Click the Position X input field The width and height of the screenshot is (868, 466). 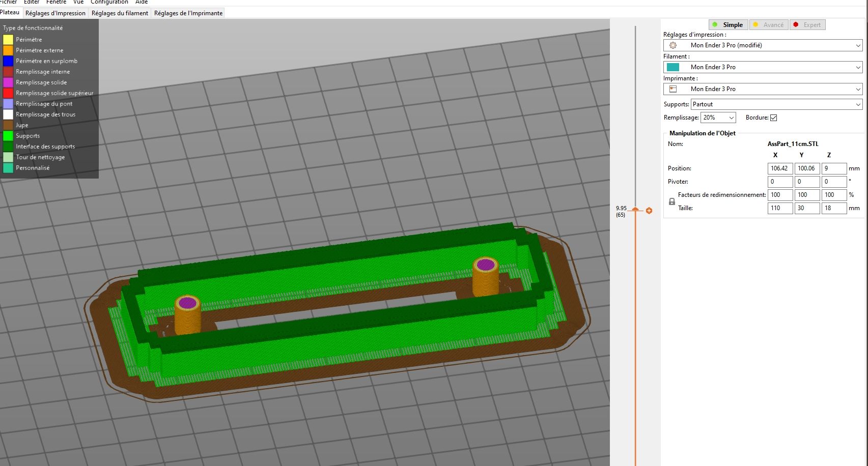[x=780, y=168]
